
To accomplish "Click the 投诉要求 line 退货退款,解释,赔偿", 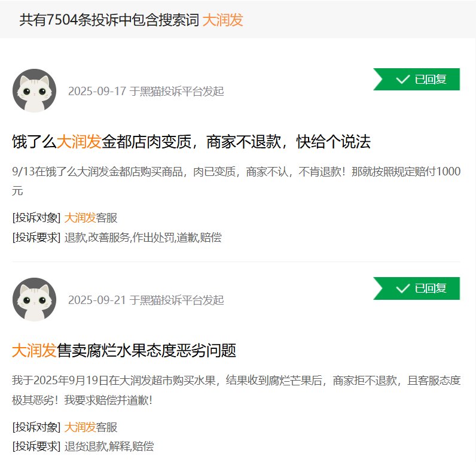I will click(x=83, y=446).
